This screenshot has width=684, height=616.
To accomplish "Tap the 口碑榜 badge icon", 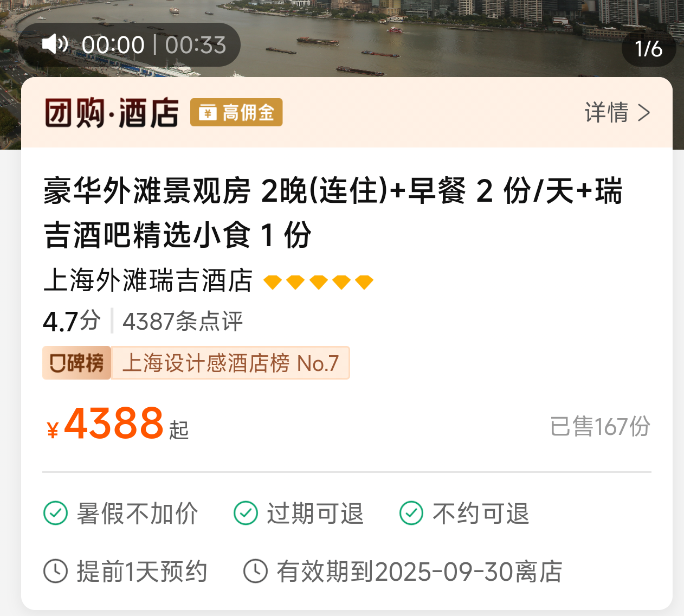I will pos(76,363).
